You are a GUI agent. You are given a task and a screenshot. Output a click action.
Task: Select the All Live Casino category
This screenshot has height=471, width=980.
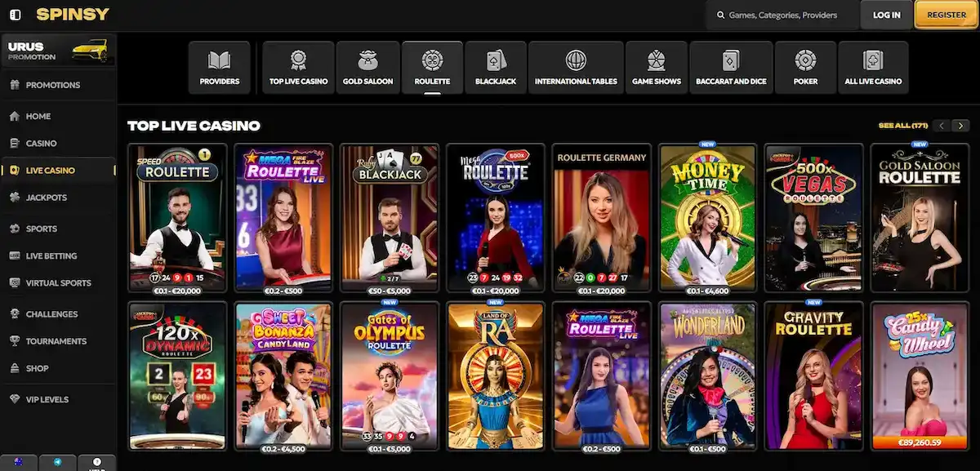point(873,68)
